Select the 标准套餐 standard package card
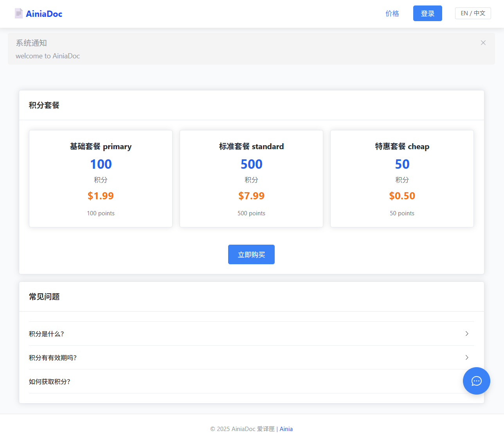 click(251, 179)
